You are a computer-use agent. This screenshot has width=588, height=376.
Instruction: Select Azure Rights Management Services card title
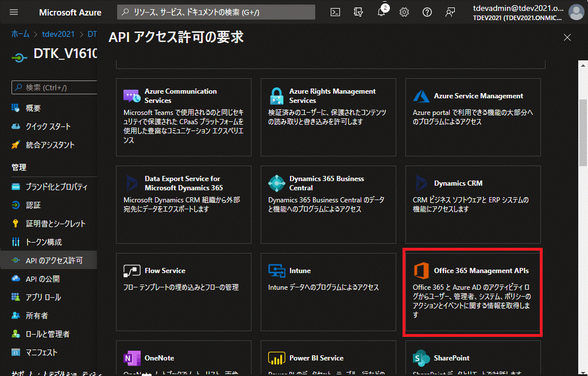click(332, 96)
